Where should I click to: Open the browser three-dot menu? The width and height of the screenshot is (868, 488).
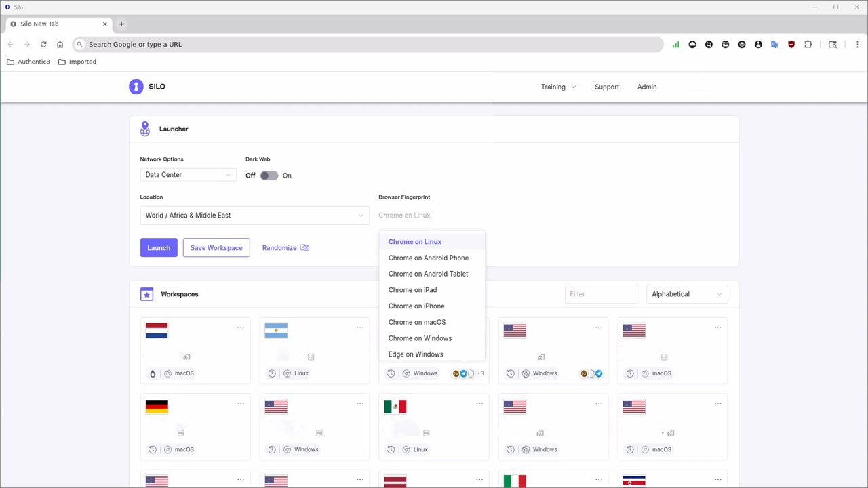tap(858, 45)
